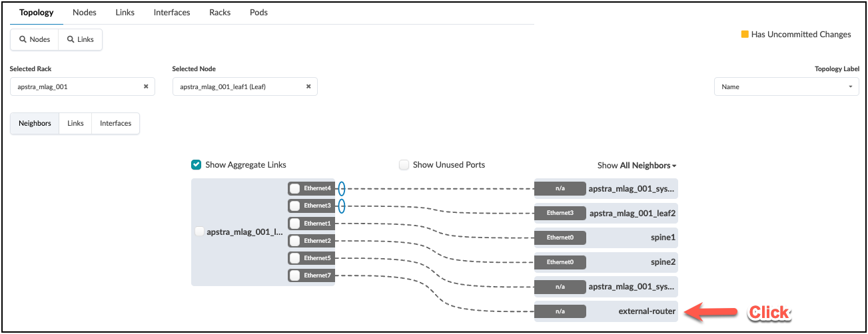Select the spine1 Ethernet0 interface box

(x=560, y=237)
